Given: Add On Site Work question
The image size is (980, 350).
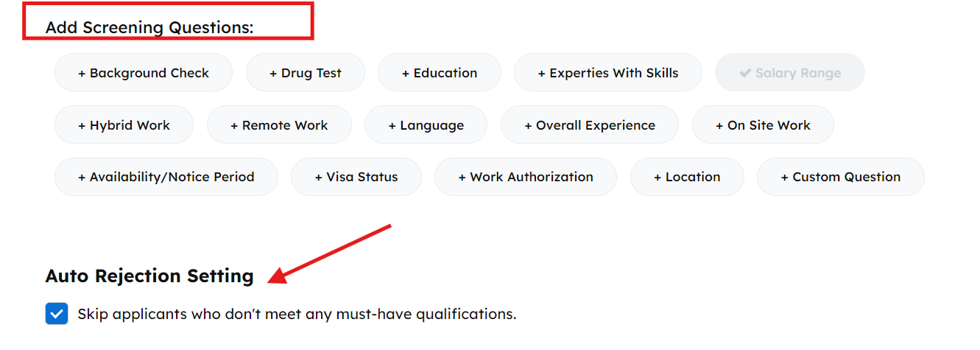Looking at the screenshot, I should (x=763, y=125).
